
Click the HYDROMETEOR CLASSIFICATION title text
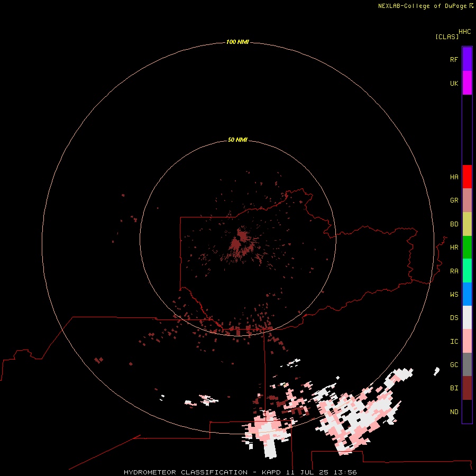[x=186, y=472]
